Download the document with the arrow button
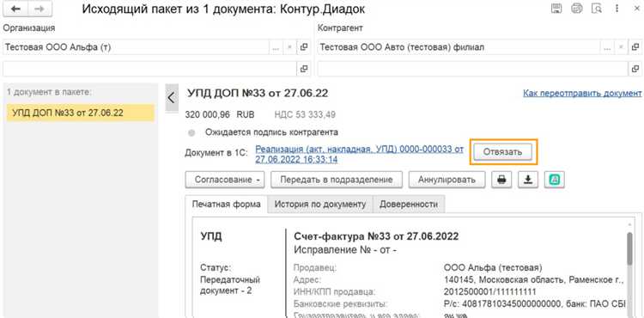644x318 pixels. (x=528, y=180)
